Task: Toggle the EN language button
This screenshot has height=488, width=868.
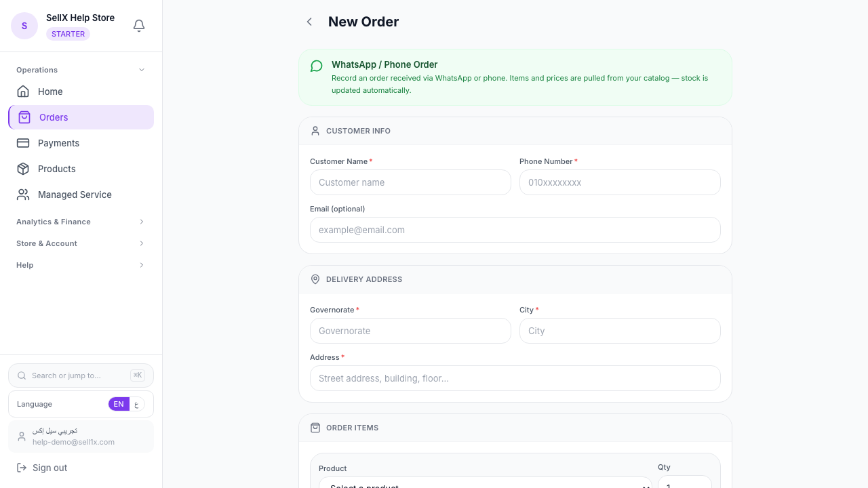Action: 119,404
